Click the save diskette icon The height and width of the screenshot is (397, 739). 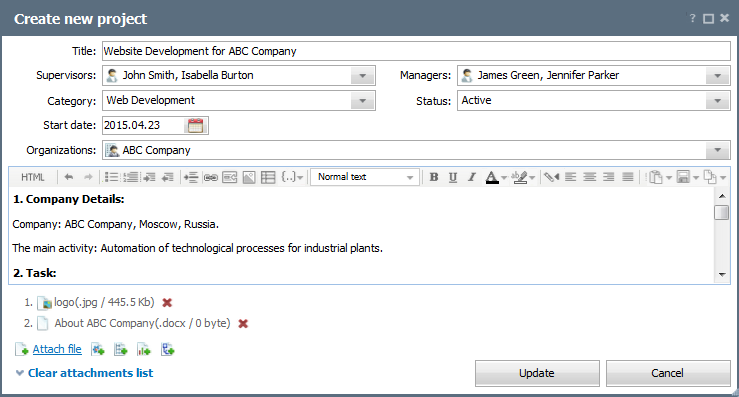point(683,177)
